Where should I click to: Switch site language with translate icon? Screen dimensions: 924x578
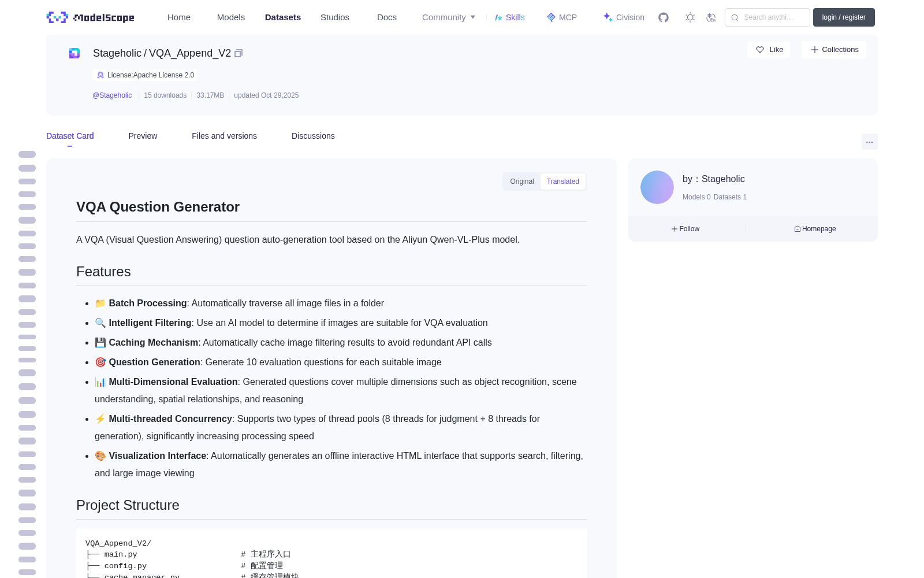[x=711, y=17]
